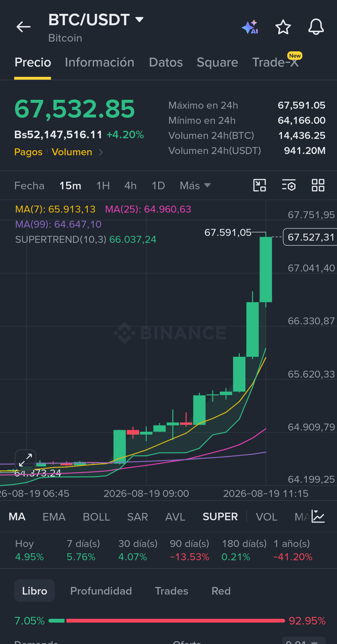Image resolution: width=337 pixels, height=644 pixels.
Task: Switch to the Precio tab
Action: point(33,62)
